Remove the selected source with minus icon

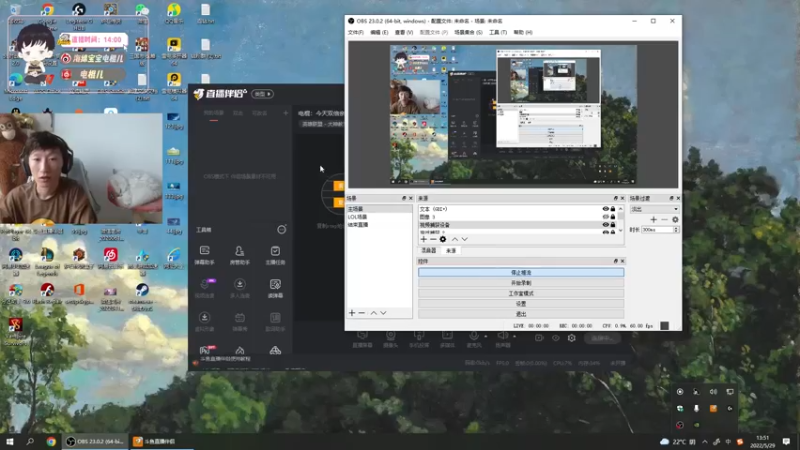(x=433, y=239)
